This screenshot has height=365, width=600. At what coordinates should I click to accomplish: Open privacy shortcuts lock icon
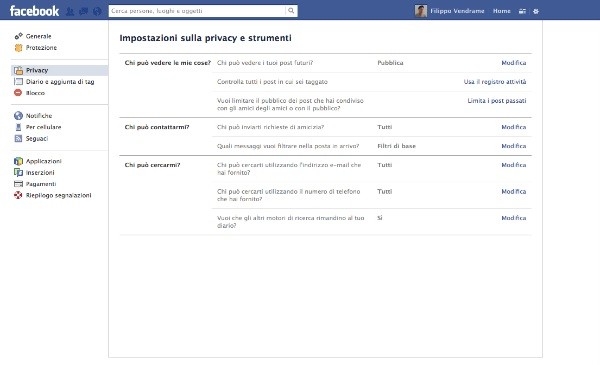pyautogui.click(x=522, y=11)
